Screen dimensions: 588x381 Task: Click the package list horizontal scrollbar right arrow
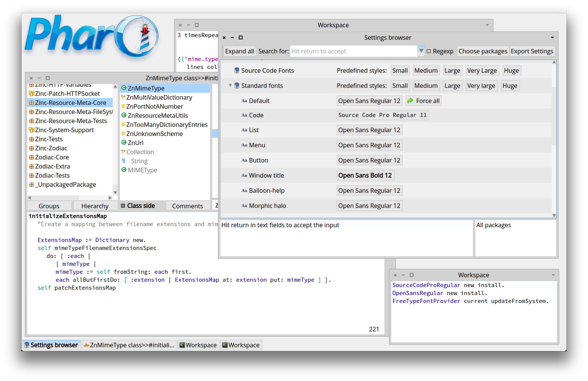110,198
